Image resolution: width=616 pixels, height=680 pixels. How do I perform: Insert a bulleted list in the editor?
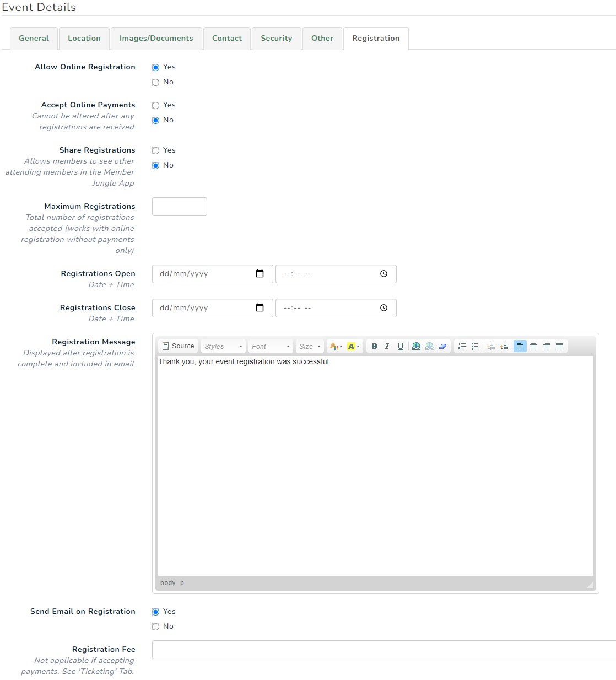(x=475, y=346)
